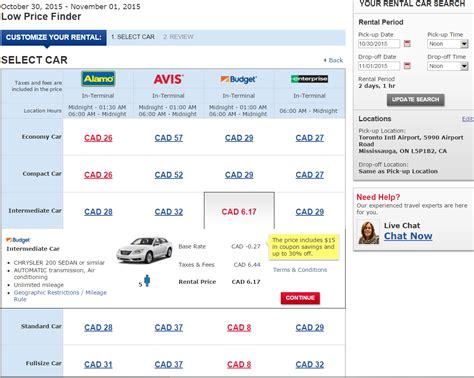Click the Base Rate CAD -0.27 value
This screenshot has width=474, height=378.
tap(246, 246)
